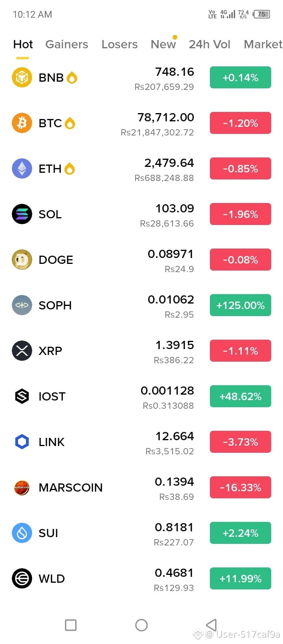Image resolution: width=283 pixels, height=644 pixels.
Task: Tap the orange Bitcoin logo
Action: point(22,123)
